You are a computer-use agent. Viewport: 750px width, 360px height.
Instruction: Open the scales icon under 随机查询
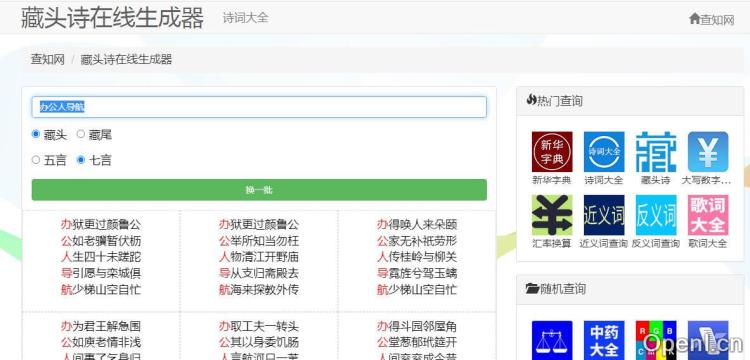point(551,340)
